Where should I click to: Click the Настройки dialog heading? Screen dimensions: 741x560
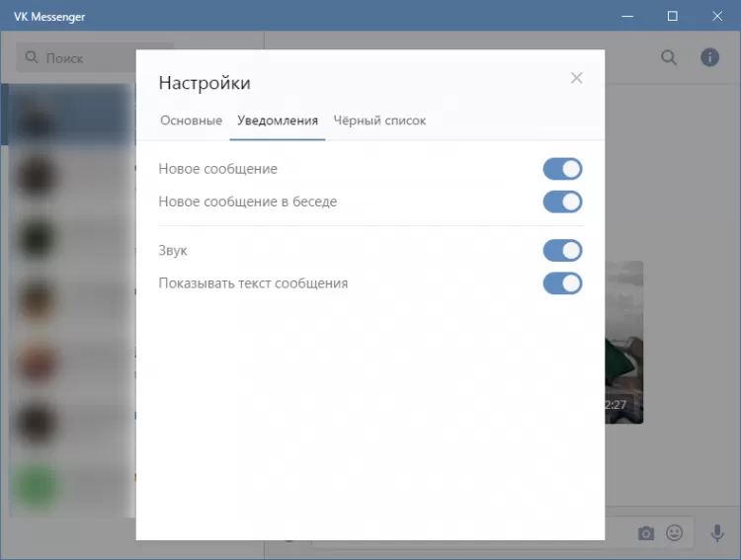point(205,83)
